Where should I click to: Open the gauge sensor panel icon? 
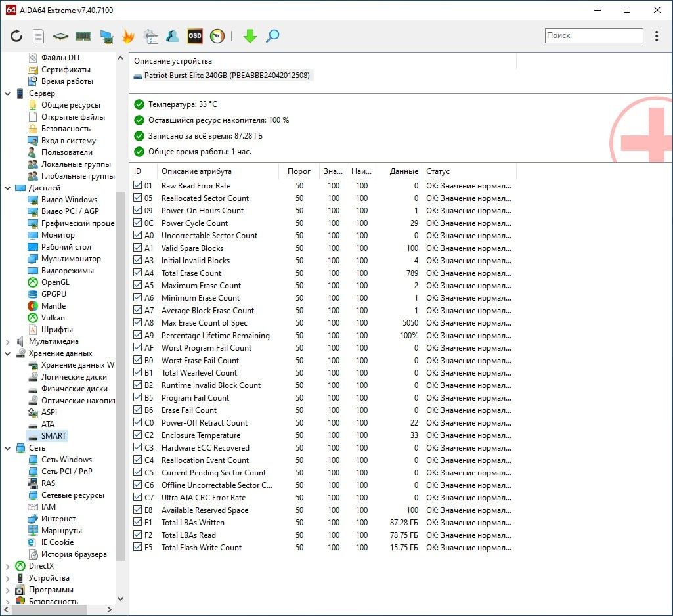217,36
